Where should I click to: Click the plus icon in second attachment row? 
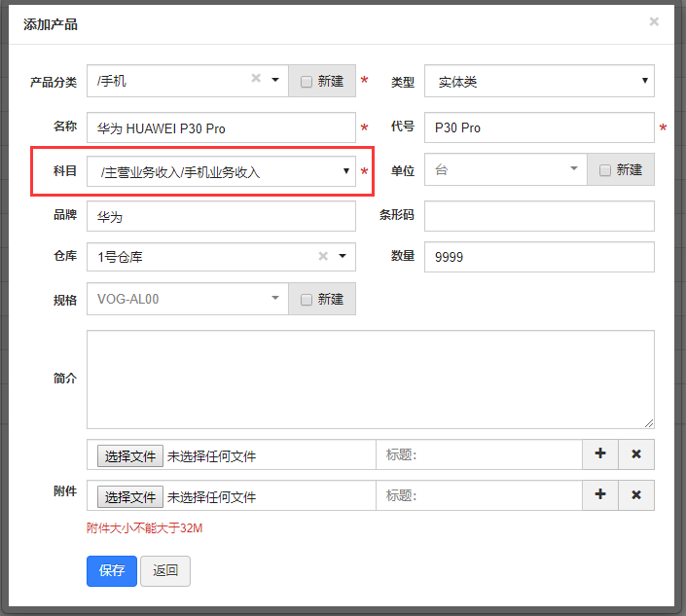[600, 494]
